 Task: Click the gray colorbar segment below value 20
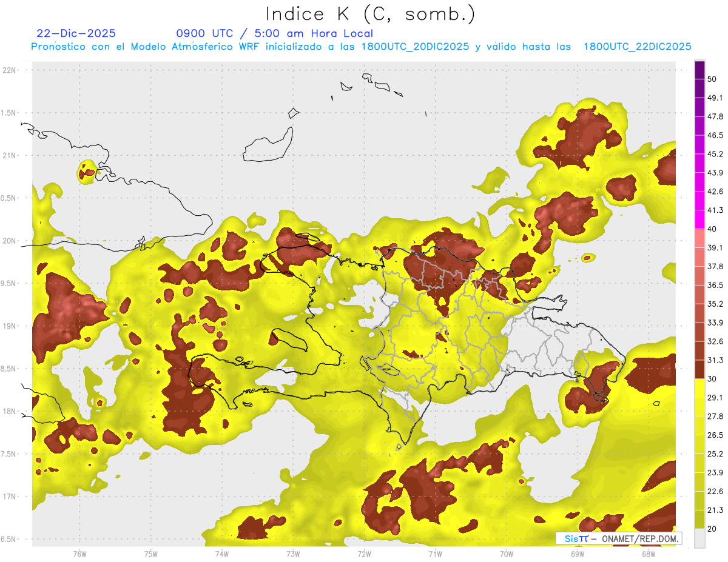point(700,538)
